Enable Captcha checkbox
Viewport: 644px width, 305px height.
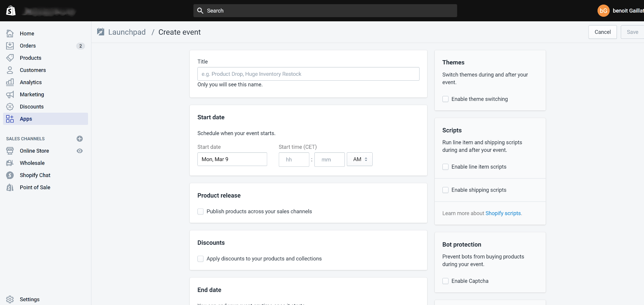pos(445,281)
